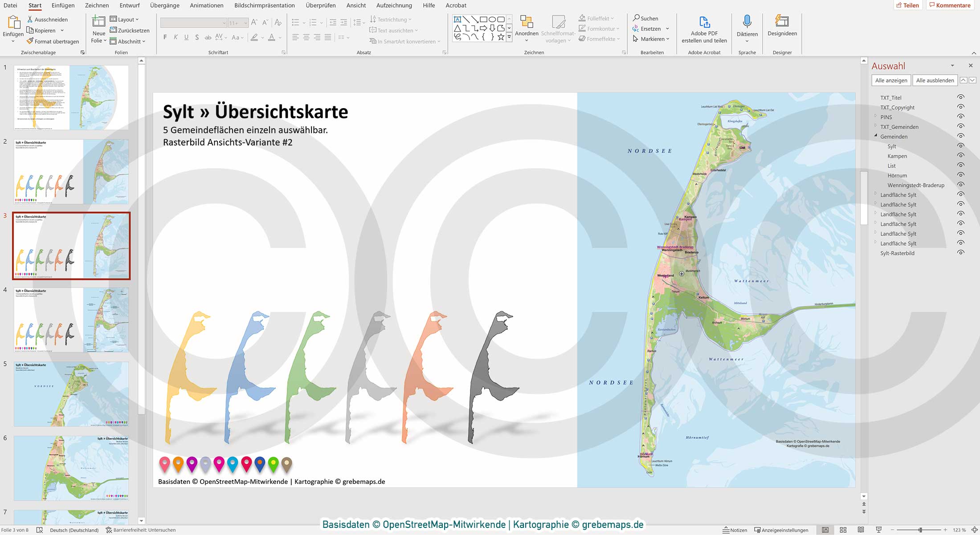Toggle visibility of Sylt-Rasterbild
This screenshot has width=980, height=535.
(961, 253)
